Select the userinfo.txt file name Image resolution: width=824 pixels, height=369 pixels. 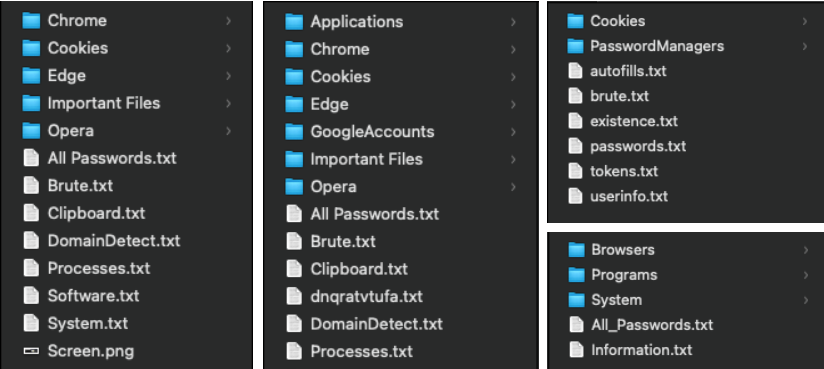point(629,196)
